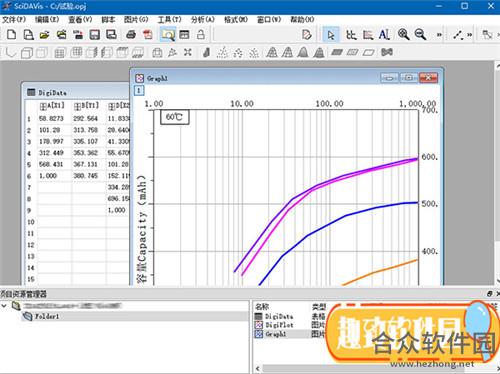The width and height of the screenshot is (500, 374).
Task: Click the DigiData window title bar
Action: point(76,92)
